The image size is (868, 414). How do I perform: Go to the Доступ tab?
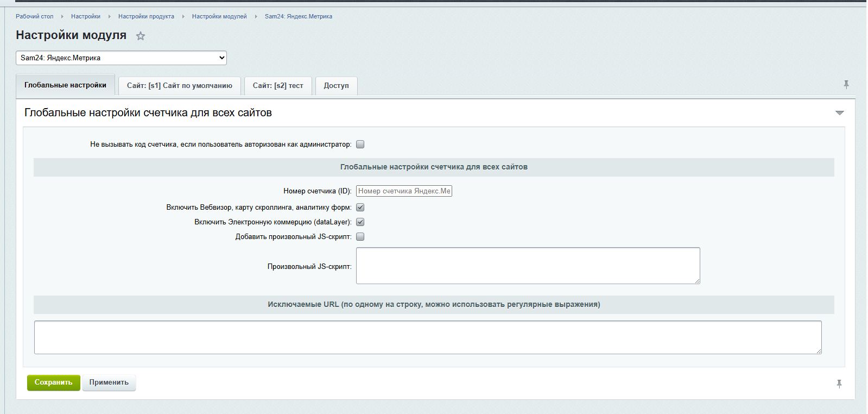[x=336, y=86]
